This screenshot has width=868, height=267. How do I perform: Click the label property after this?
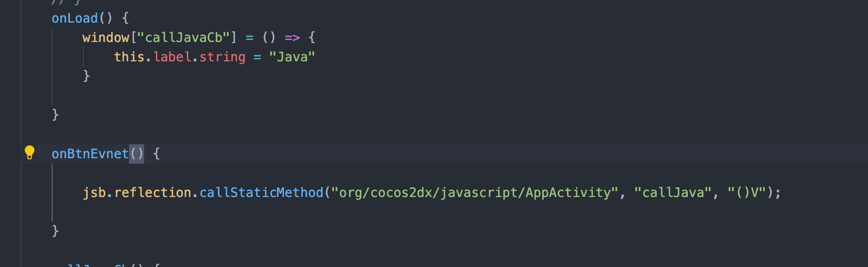point(172,57)
